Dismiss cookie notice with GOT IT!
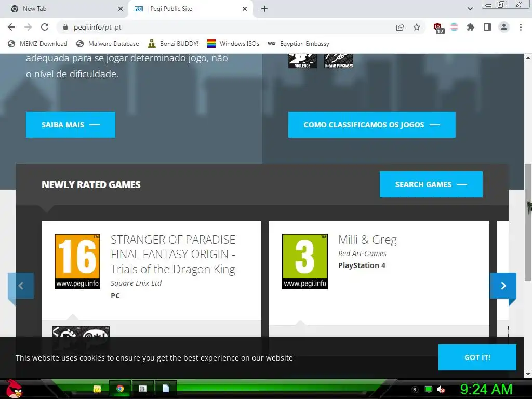Image resolution: width=532 pixels, height=399 pixels. [x=477, y=357]
